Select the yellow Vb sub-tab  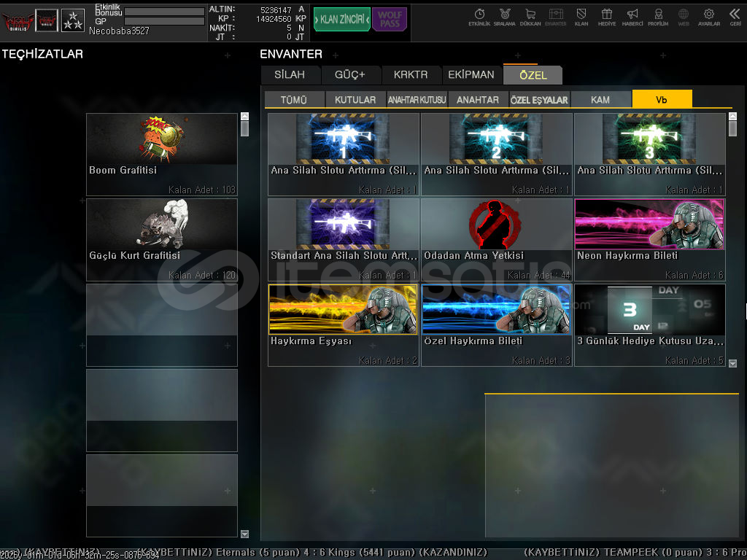point(662,99)
